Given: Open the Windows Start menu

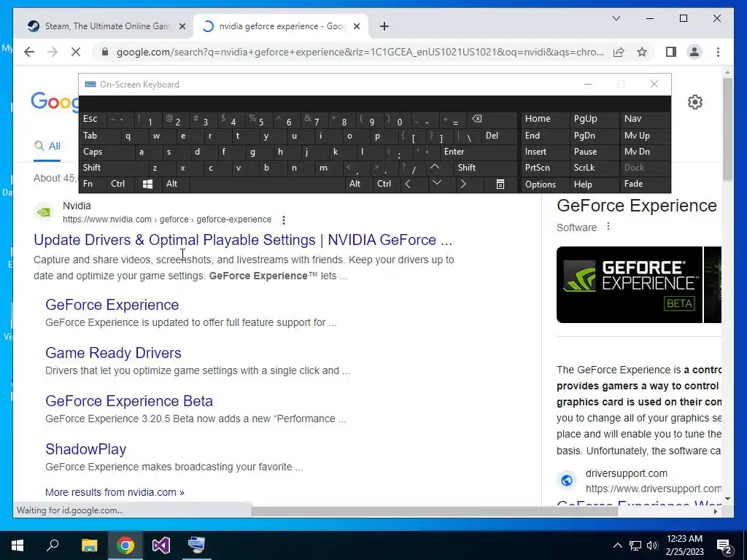Looking at the screenshot, I should pos(18,545).
